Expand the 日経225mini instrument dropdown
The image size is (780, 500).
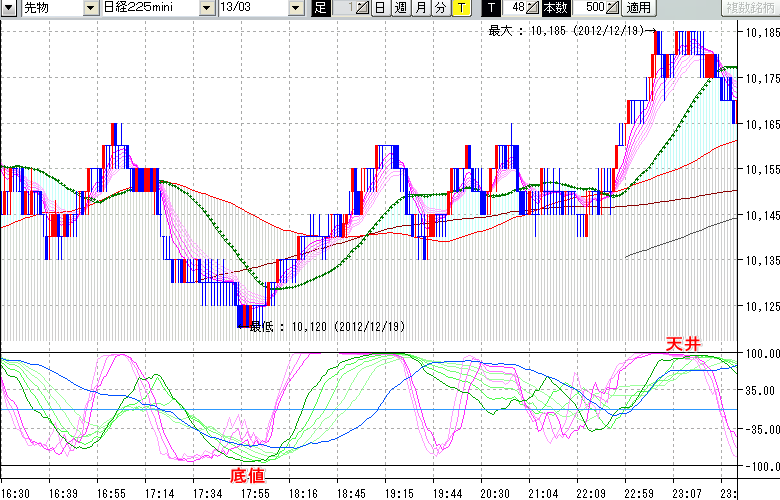206,8
